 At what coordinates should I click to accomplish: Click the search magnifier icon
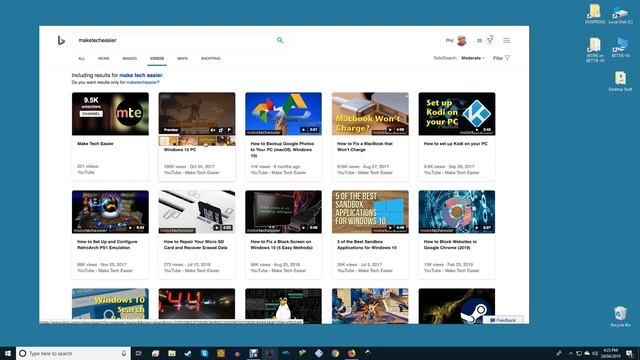click(x=280, y=40)
